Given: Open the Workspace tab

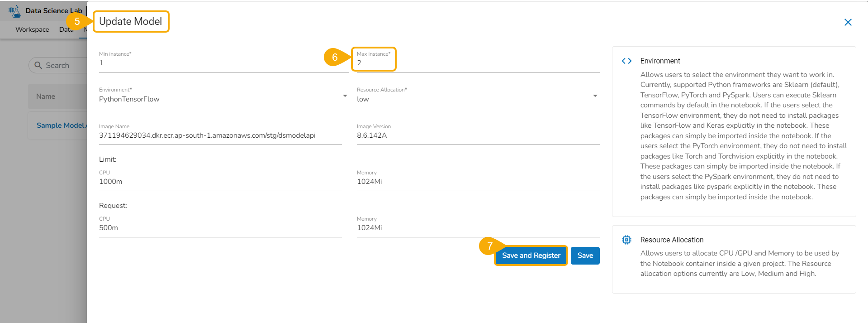Looking at the screenshot, I should (32, 29).
